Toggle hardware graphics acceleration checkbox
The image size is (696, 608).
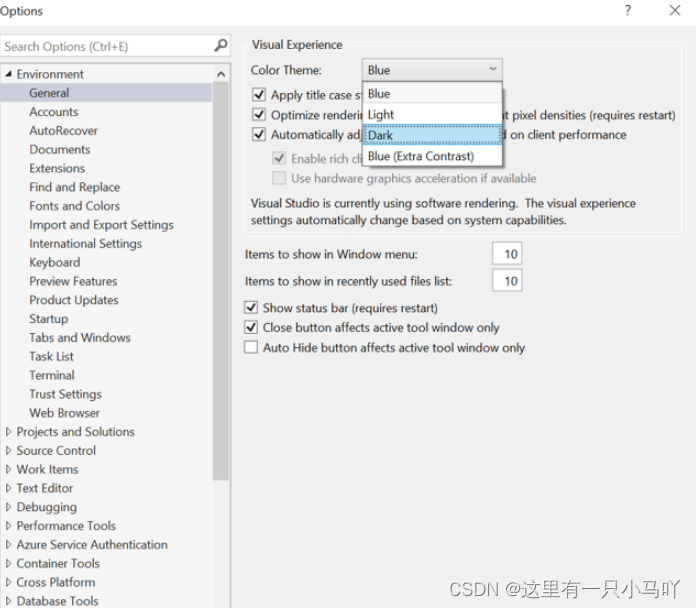(x=279, y=178)
